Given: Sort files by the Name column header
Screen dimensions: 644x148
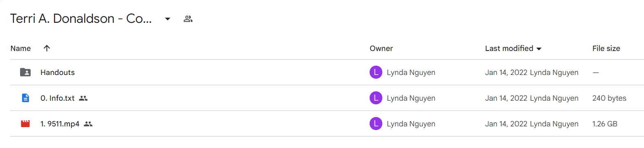Looking at the screenshot, I should [x=20, y=48].
